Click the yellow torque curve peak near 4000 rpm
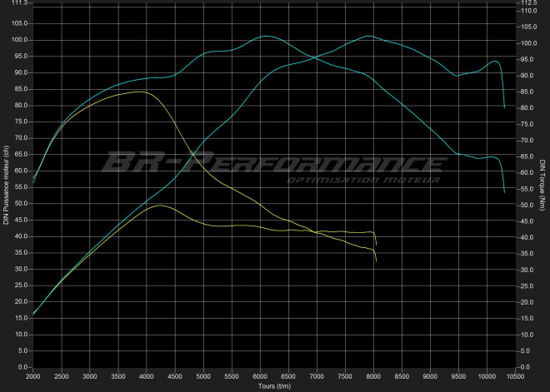Screen dimensions: 550x392 (x=140, y=92)
